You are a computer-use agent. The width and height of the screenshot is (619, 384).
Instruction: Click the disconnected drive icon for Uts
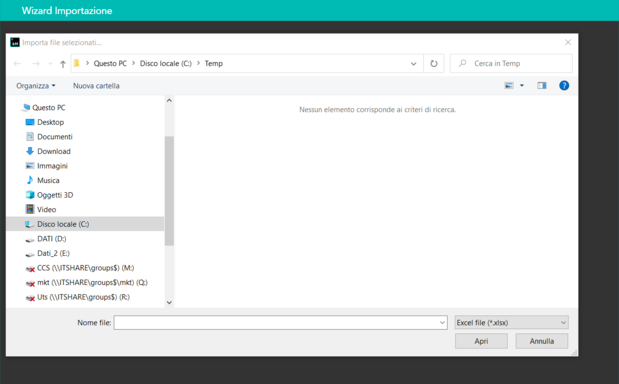coord(30,298)
